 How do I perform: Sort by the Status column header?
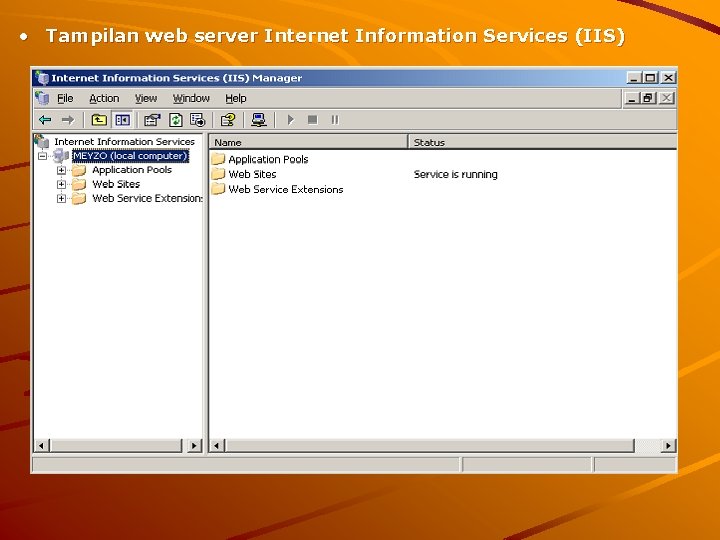click(542, 142)
